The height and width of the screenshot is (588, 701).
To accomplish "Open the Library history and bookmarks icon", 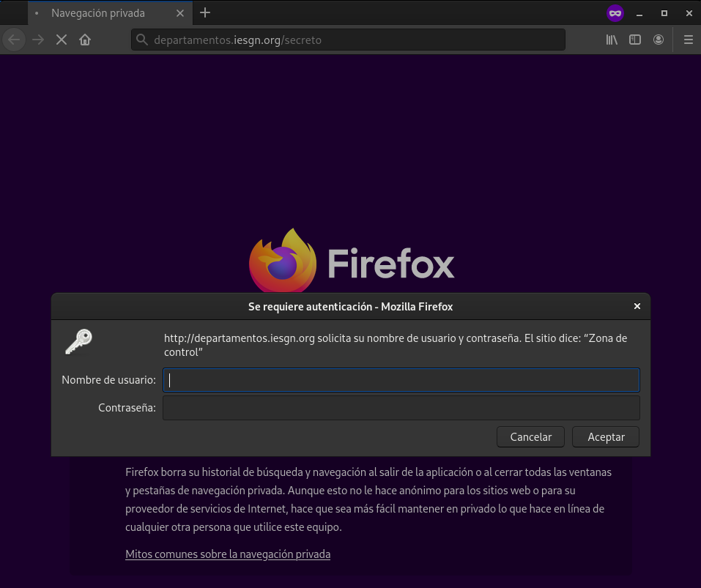I will click(612, 40).
